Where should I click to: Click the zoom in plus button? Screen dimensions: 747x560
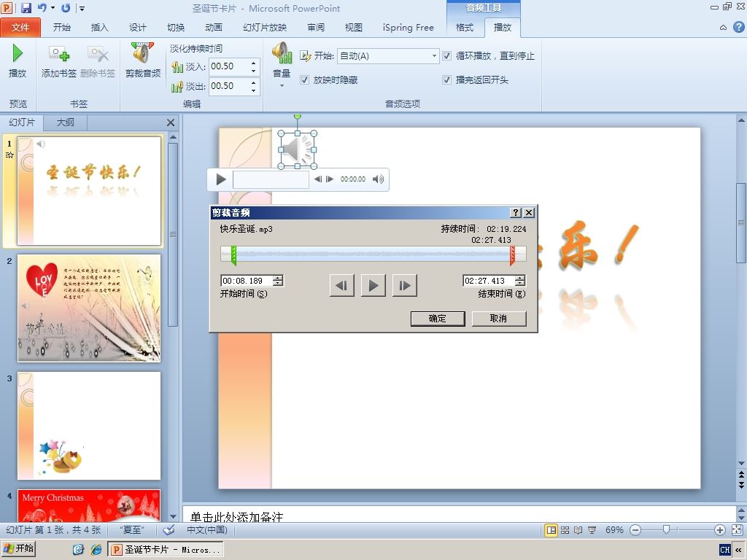(720, 530)
